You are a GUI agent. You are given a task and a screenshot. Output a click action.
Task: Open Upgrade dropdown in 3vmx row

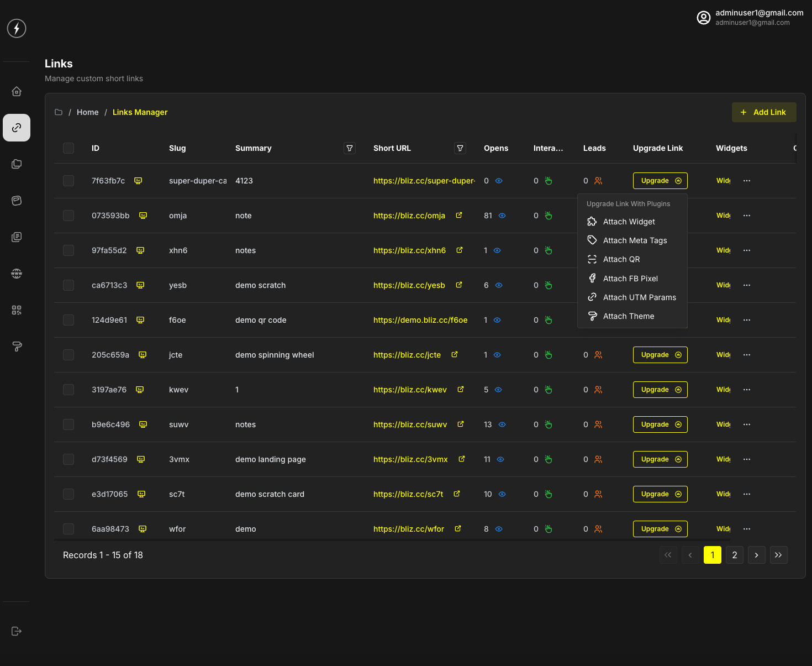pyautogui.click(x=660, y=459)
